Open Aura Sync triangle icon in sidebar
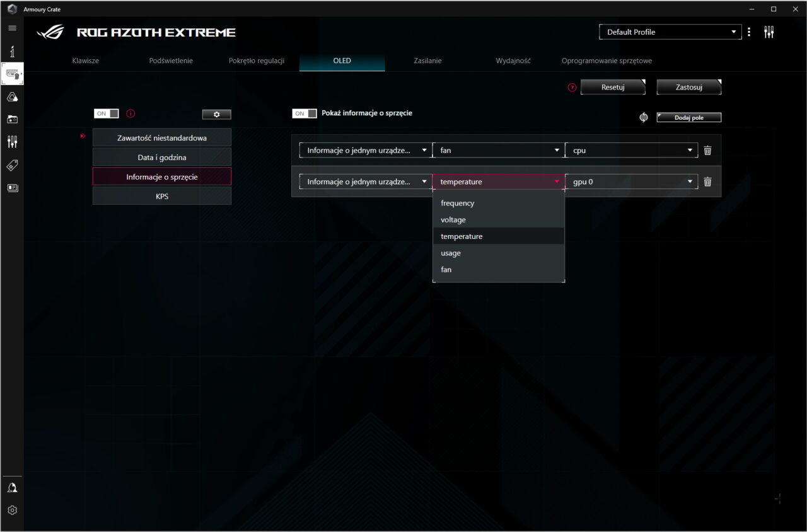The height and width of the screenshot is (532, 807). click(x=12, y=96)
